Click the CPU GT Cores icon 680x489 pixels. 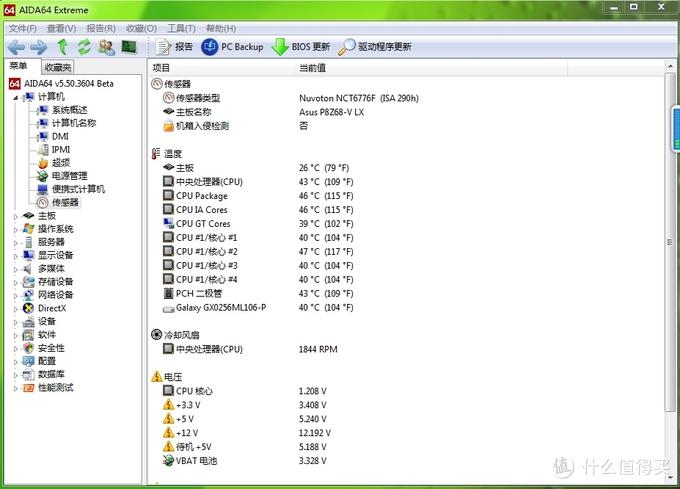(x=168, y=223)
